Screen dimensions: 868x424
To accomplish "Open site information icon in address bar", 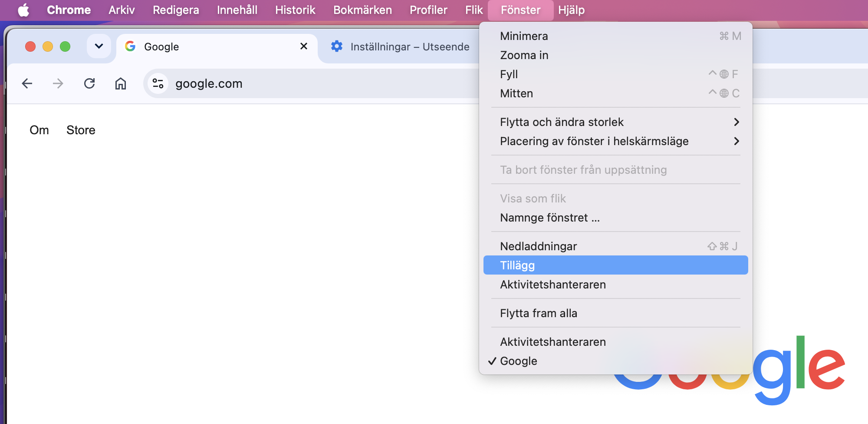I will coord(158,83).
